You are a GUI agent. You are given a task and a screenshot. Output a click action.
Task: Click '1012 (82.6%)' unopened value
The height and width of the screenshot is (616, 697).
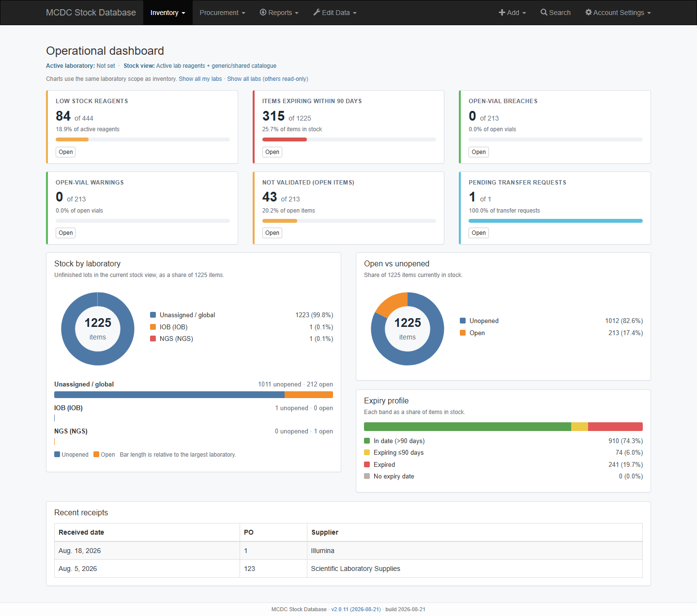624,321
